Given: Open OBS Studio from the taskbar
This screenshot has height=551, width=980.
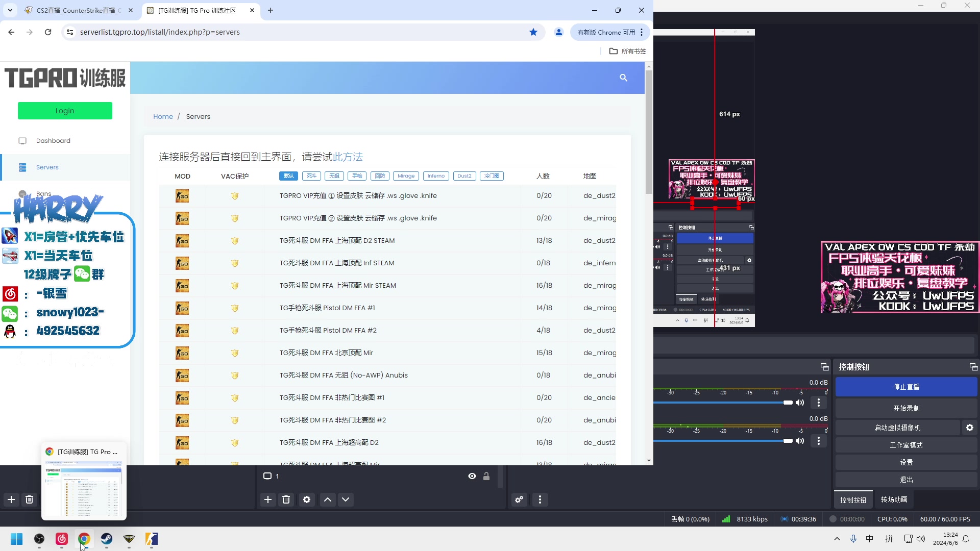Looking at the screenshot, I should [39, 539].
